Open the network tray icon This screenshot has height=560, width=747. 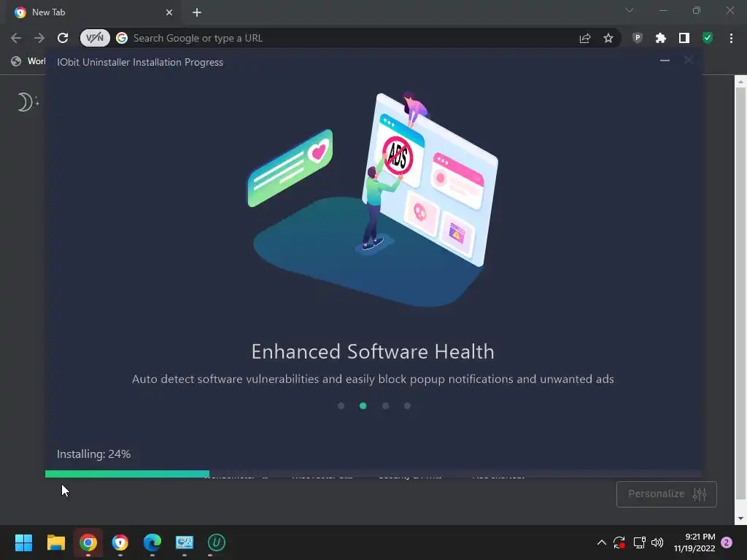(x=639, y=542)
